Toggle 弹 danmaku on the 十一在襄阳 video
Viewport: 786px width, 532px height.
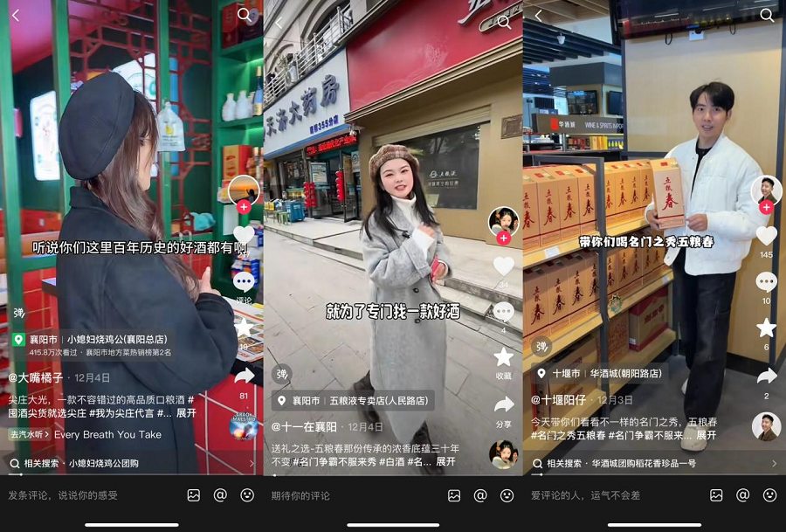pos(281,374)
